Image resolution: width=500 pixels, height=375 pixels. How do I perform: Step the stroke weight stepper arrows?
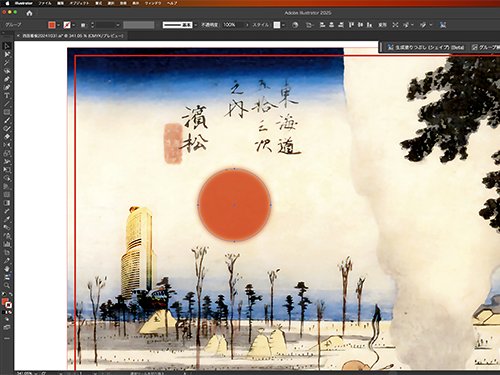click(92, 25)
